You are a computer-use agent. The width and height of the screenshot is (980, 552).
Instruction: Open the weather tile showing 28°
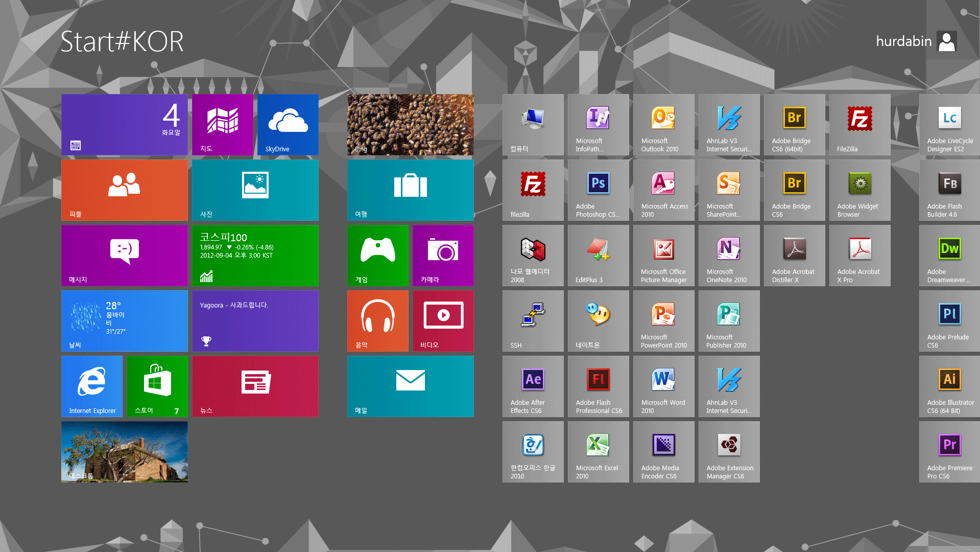point(124,320)
